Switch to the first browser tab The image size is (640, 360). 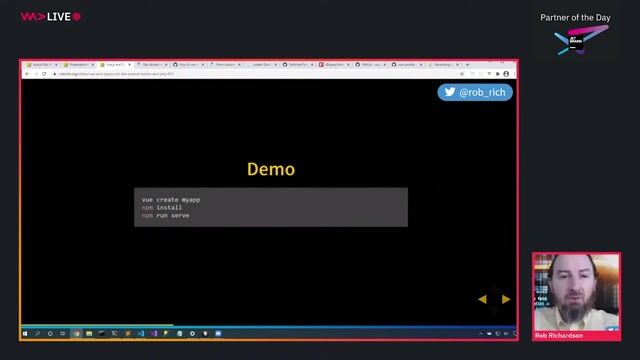pyautogui.click(x=41, y=64)
